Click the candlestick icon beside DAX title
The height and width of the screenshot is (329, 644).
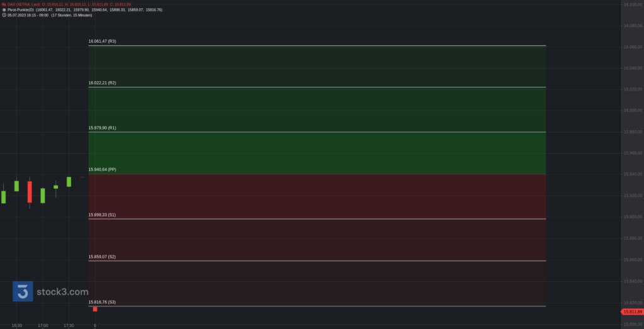tap(4, 4)
